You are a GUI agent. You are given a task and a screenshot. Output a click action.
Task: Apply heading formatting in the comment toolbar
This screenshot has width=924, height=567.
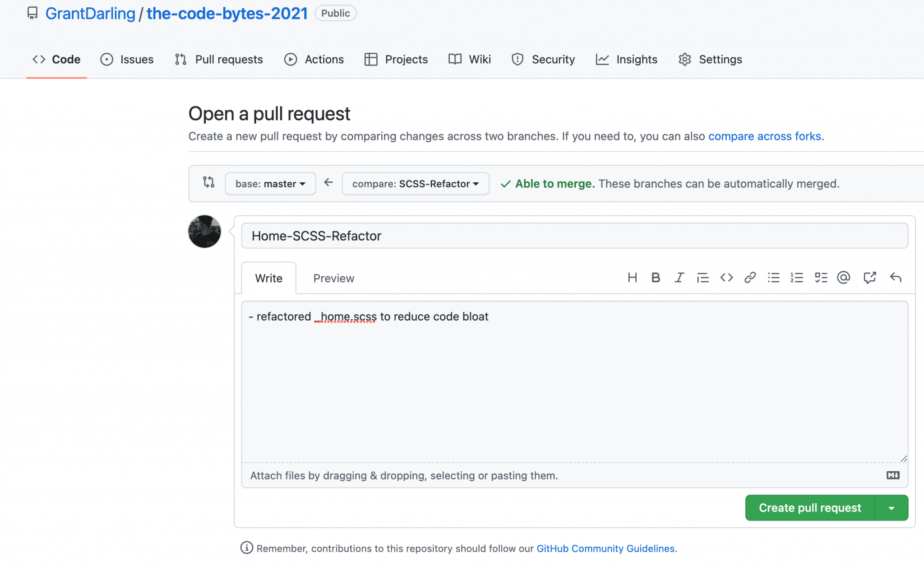pos(632,278)
